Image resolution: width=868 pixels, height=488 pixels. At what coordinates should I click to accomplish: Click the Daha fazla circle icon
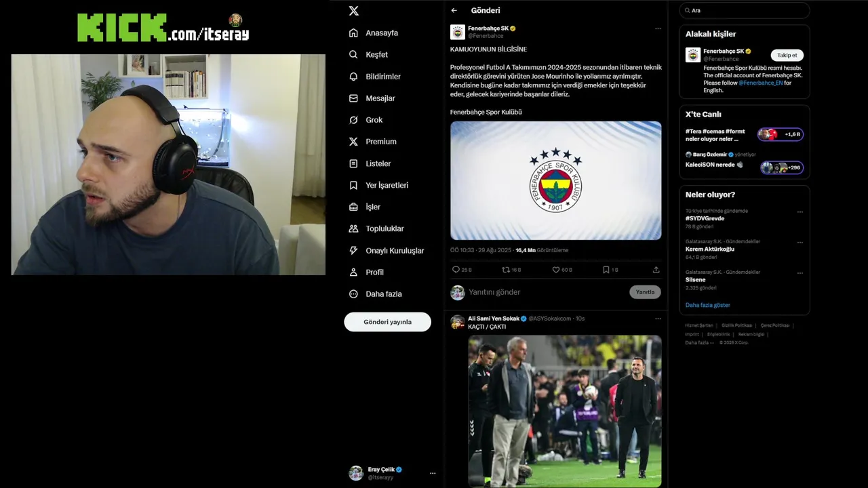point(353,293)
